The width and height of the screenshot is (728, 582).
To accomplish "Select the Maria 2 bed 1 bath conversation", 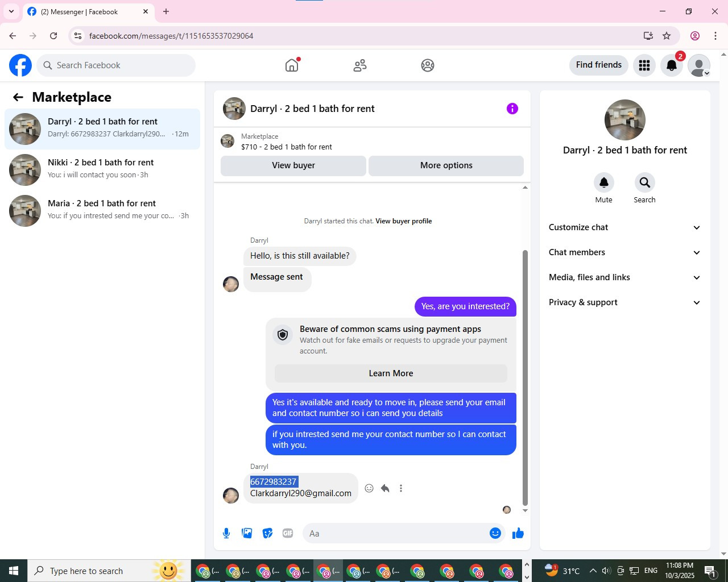I will (x=102, y=211).
